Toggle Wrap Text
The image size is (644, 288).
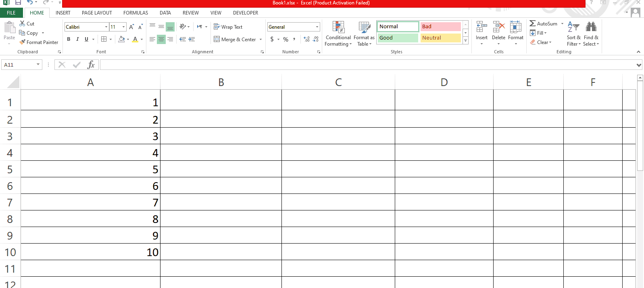(228, 27)
